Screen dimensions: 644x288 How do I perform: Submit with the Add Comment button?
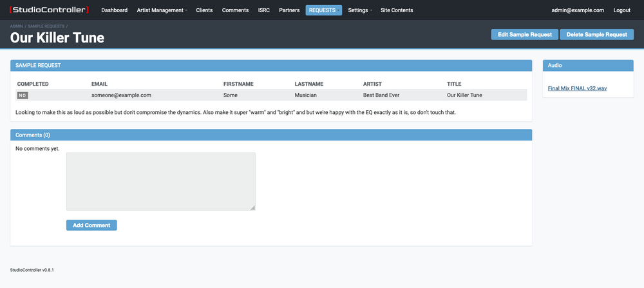[91, 226]
